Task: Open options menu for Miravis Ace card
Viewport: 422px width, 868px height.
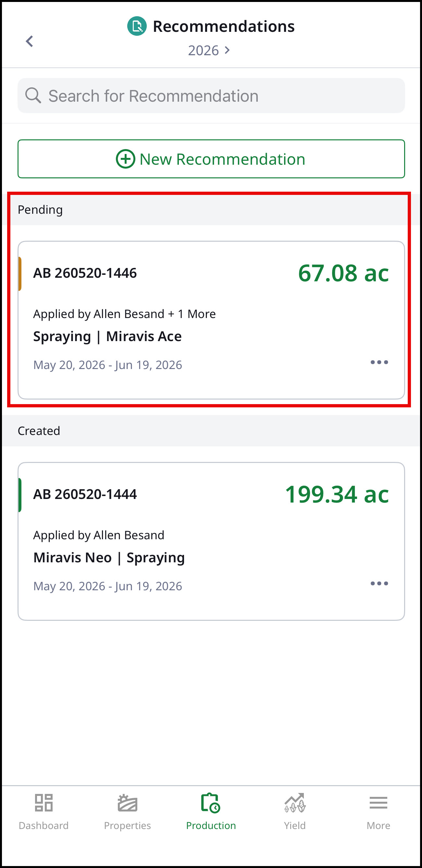Action: tap(379, 362)
